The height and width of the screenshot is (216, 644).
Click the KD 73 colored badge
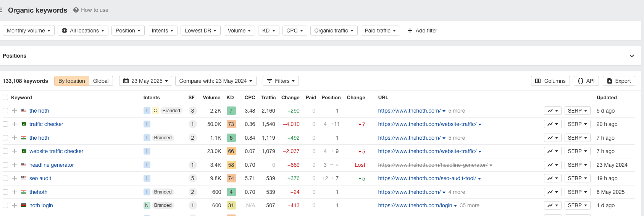pos(231,124)
